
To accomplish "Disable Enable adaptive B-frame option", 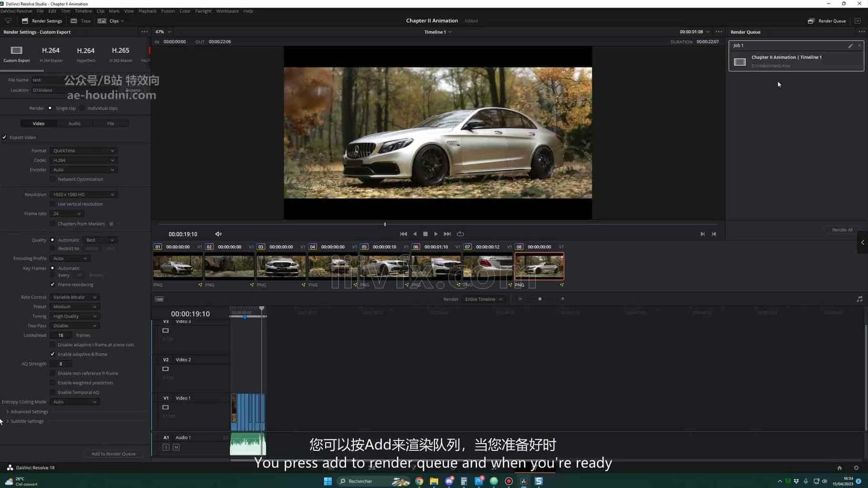I will (52, 354).
